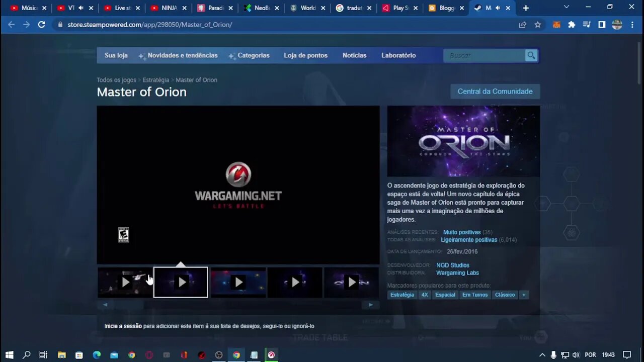Select the Em Turnos tag
This screenshot has width=644, height=362.
[475, 295]
